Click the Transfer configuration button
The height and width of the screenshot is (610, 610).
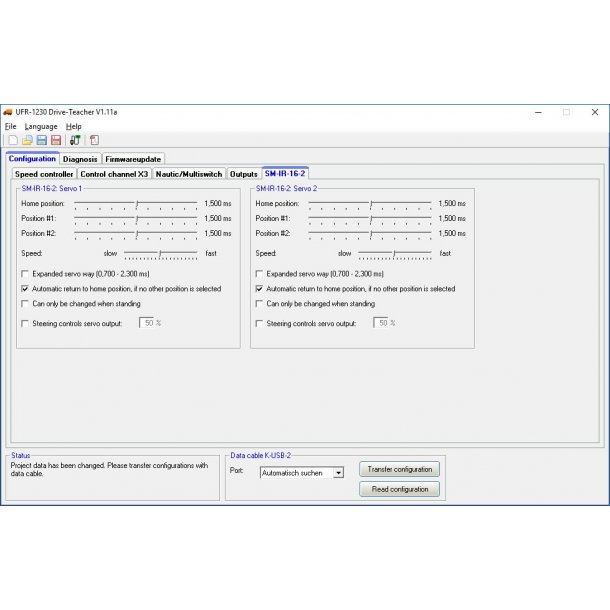pos(399,469)
